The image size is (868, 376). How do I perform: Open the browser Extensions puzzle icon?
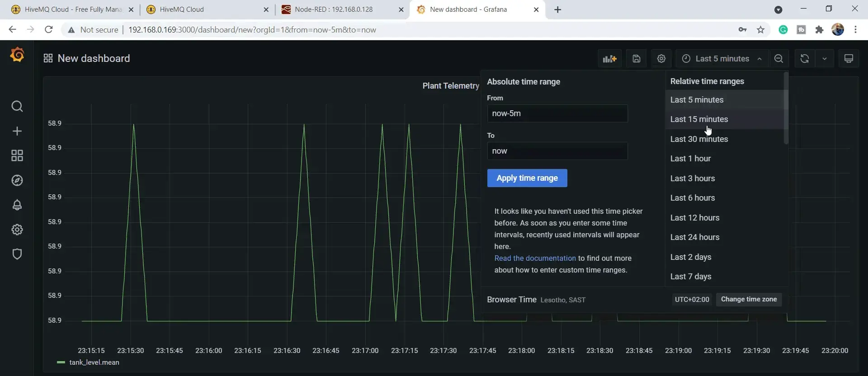click(819, 30)
